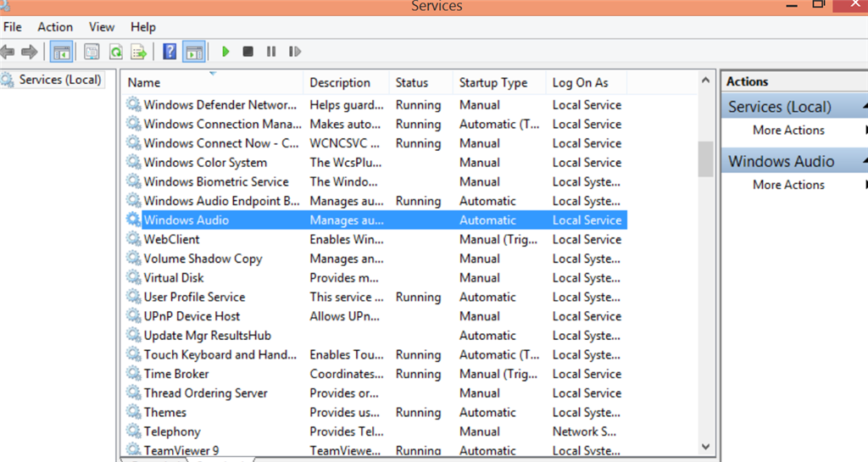Select the Windows Connect Now service
Image resolution: width=868 pixels, height=462 pixels.
click(221, 143)
